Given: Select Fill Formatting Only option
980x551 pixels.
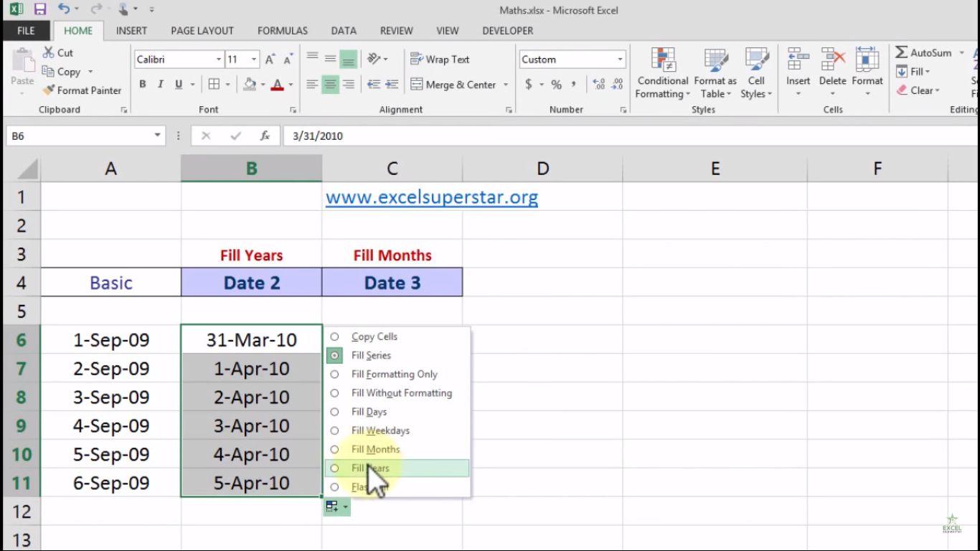Looking at the screenshot, I should pyautogui.click(x=334, y=374).
